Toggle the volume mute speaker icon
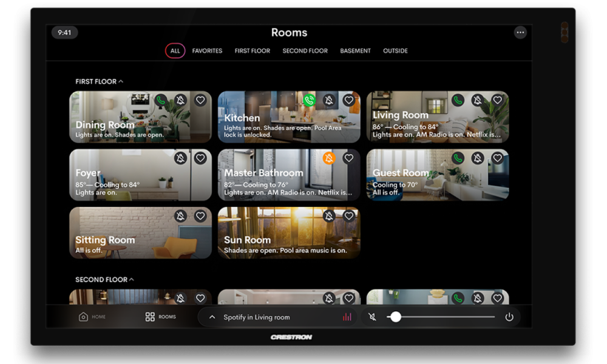607x364 pixels. point(373,317)
